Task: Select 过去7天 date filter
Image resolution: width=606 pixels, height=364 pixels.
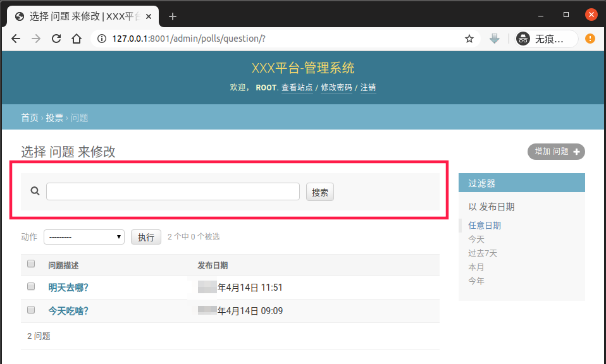Action: tap(483, 253)
